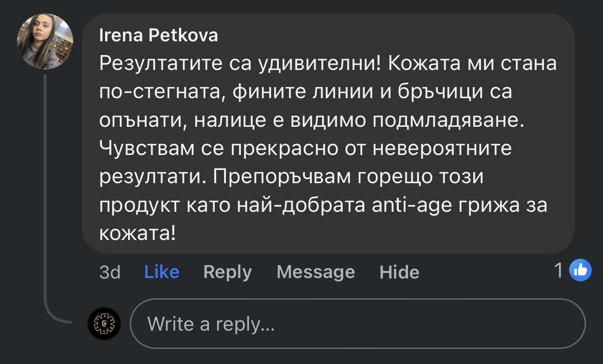This screenshot has height=364, width=603.
Task: Hide this comment from the thread
Action: 399,272
